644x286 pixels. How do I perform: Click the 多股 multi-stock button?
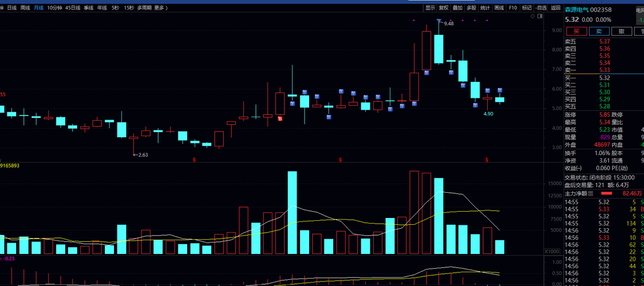point(472,7)
